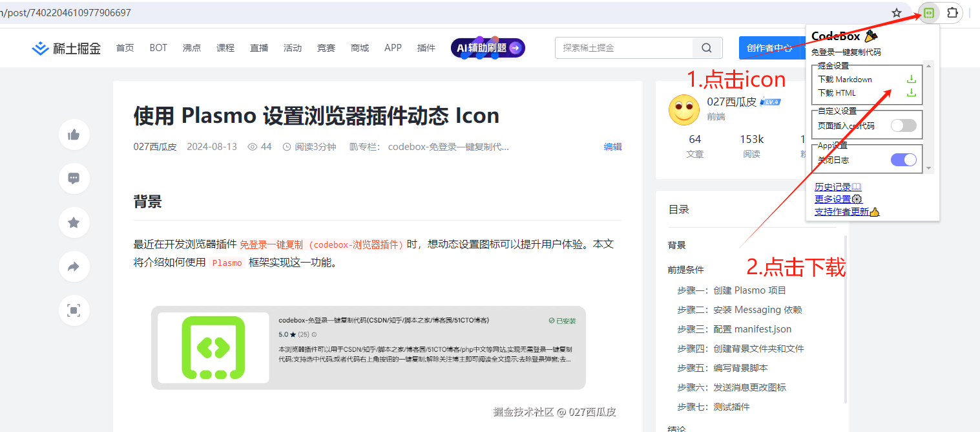Click 下载 HTML label
980x432 pixels.
(837, 92)
